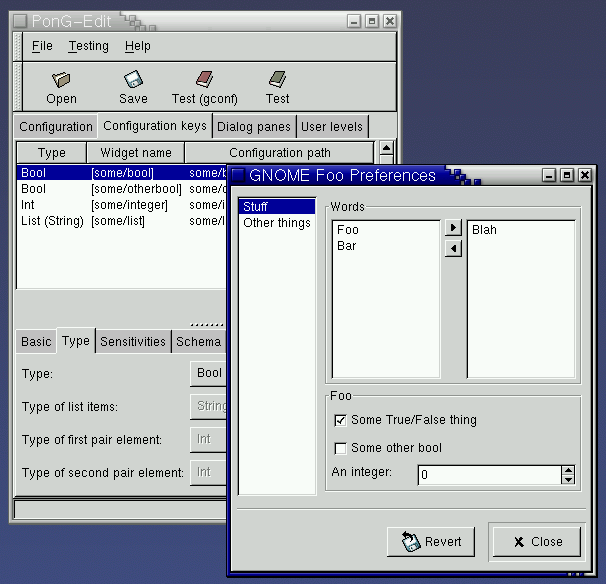Maximize the PonG-Edit window
The height and width of the screenshot is (584, 606).
pyautogui.click(x=372, y=21)
